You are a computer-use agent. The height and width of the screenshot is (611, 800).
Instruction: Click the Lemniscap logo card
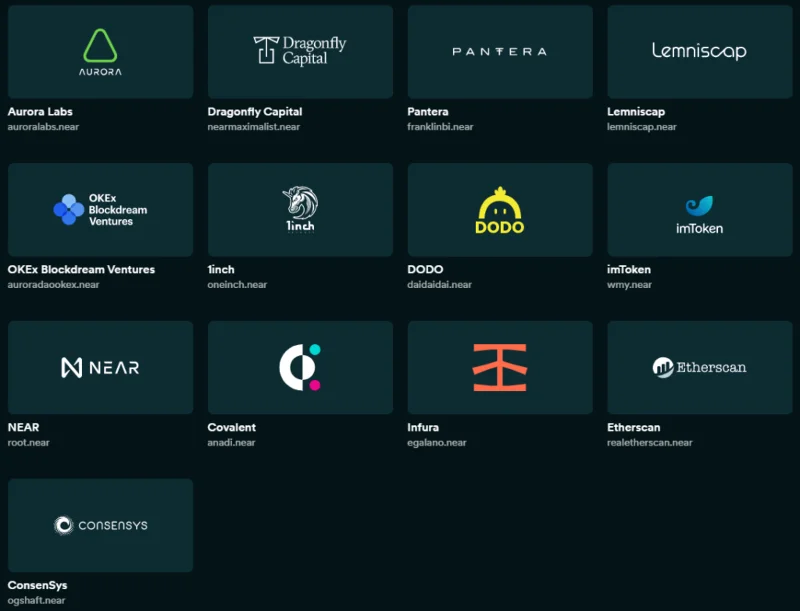pos(699,52)
